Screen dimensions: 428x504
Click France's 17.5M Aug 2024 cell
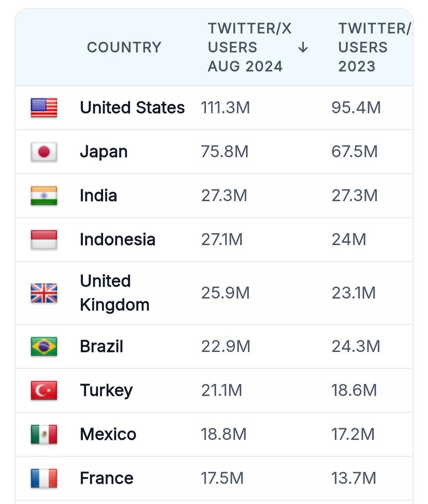222,478
